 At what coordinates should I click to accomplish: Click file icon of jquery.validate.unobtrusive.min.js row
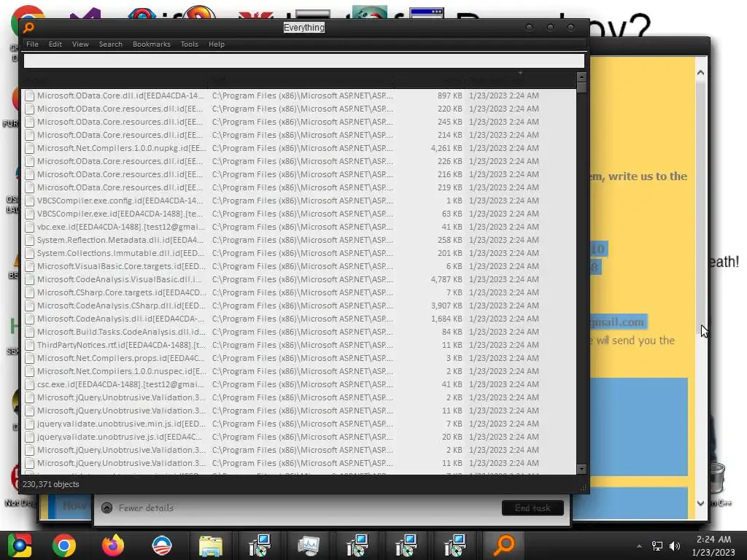pyautogui.click(x=29, y=424)
